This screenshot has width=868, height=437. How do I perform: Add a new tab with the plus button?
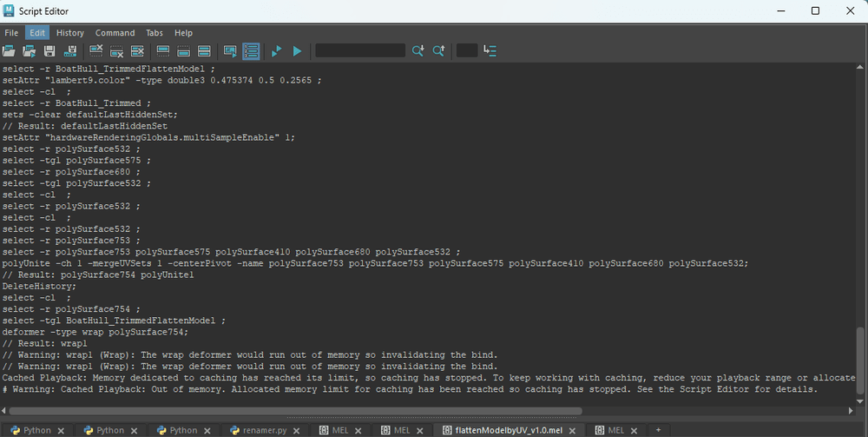pyautogui.click(x=658, y=430)
